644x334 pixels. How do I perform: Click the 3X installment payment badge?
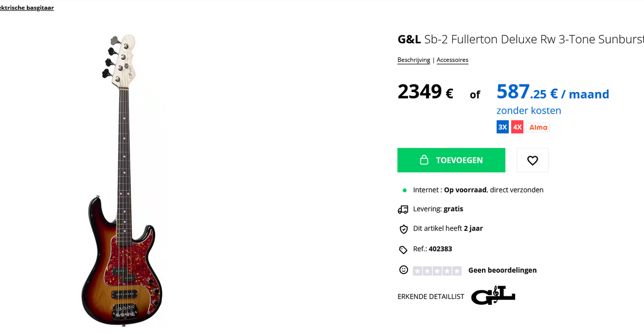tap(503, 127)
